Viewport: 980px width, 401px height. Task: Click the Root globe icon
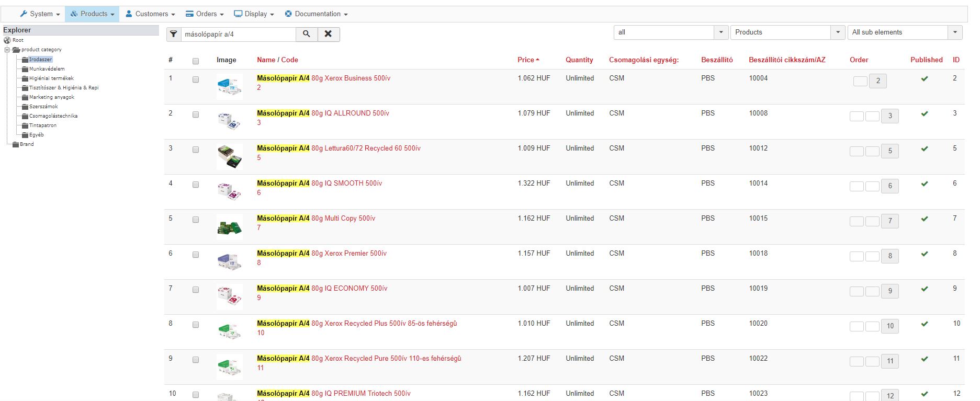click(7, 40)
